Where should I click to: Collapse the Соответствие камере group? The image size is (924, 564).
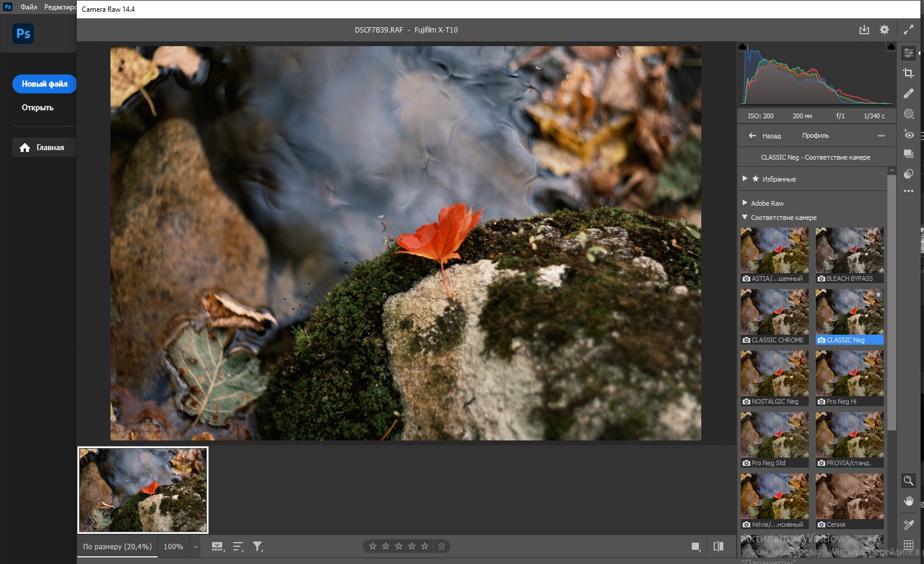745,217
